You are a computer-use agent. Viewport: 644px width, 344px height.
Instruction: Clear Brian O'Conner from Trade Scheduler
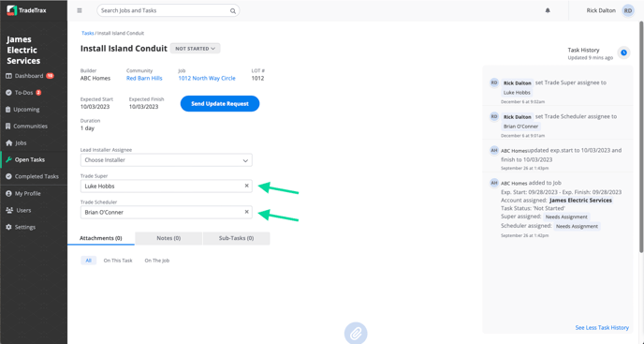pyautogui.click(x=247, y=212)
